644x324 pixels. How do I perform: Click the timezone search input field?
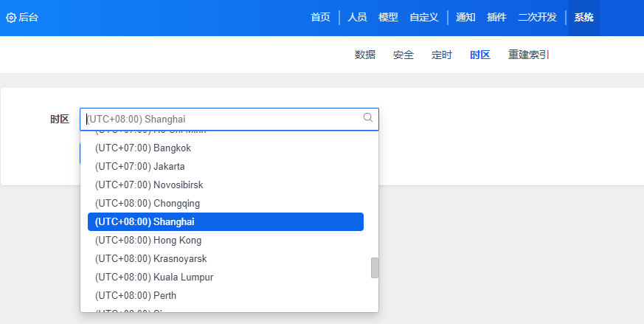pyautogui.click(x=221, y=119)
